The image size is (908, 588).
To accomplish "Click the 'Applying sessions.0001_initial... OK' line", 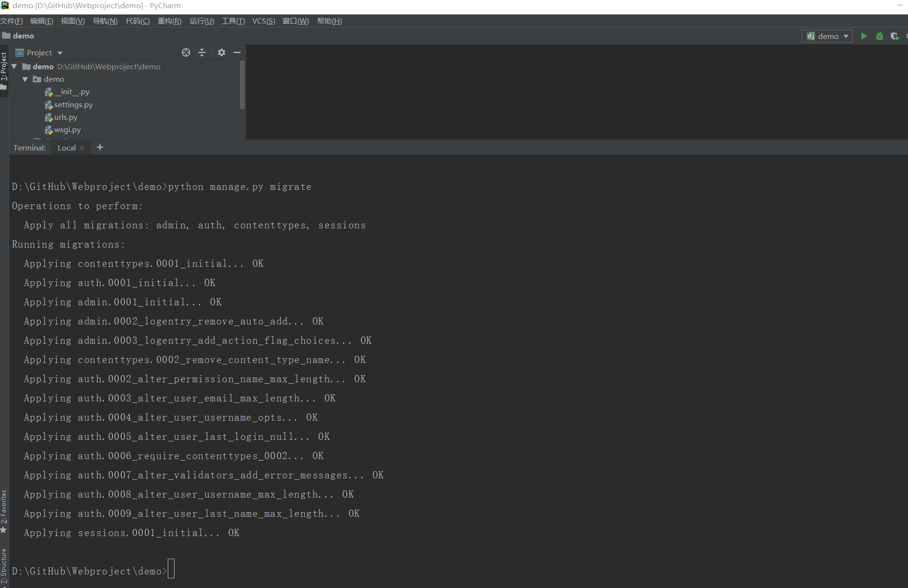I will (x=131, y=533).
